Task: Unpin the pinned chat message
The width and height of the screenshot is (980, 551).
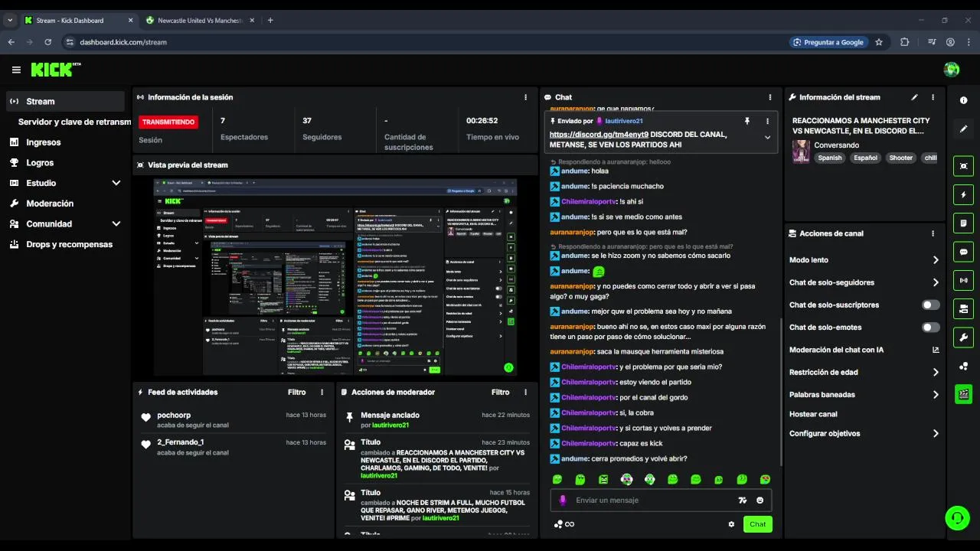Action: click(747, 121)
